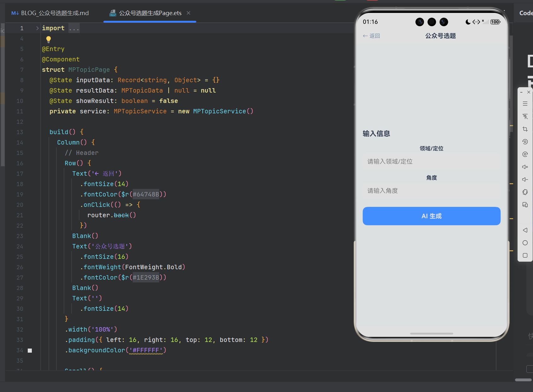The height and width of the screenshot is (392, 533).
Task: Click the 角度 label in previewer
Action: pos(432,178)
